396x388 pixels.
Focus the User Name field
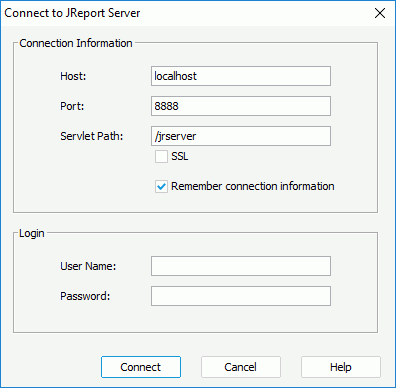241,266
